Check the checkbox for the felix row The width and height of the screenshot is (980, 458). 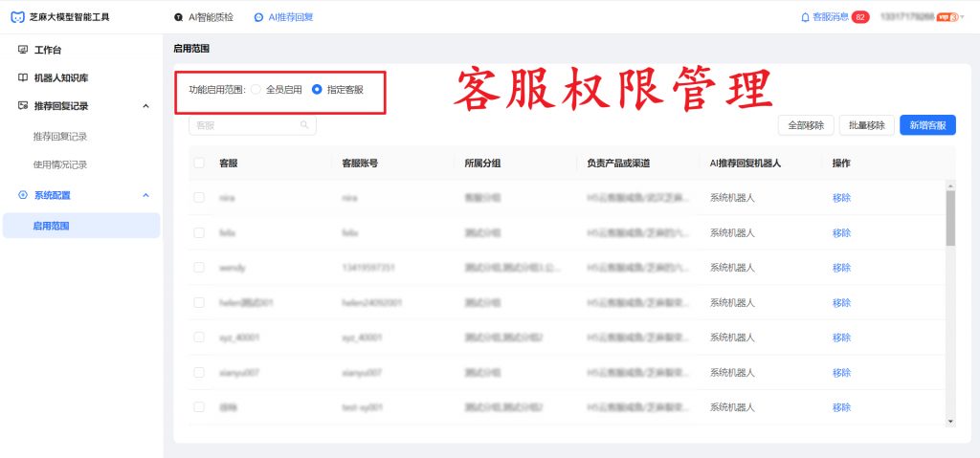pyautogui.click(x=199, y=232)
